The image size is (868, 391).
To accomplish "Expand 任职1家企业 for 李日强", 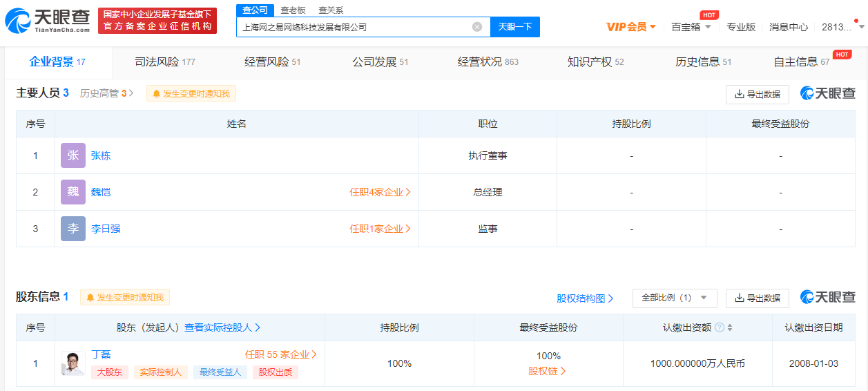I will pyautogui.click(x=380, y=229).
